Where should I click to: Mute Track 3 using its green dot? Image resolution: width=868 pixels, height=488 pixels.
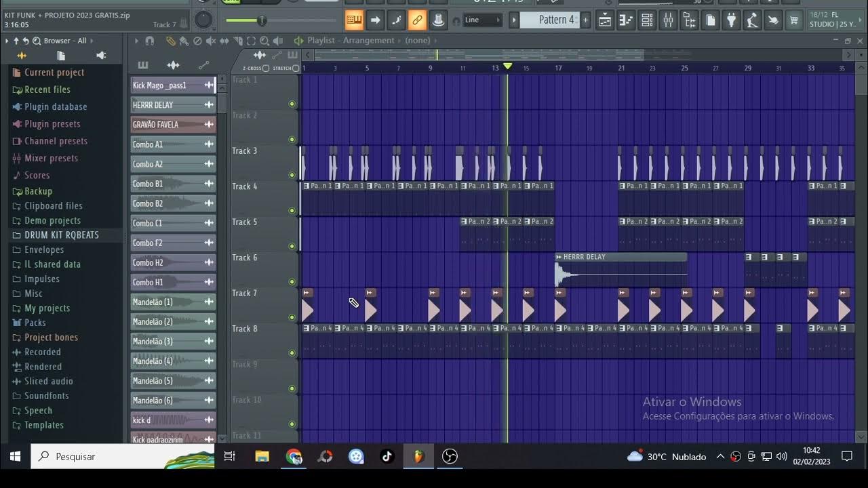coord(292,175)
